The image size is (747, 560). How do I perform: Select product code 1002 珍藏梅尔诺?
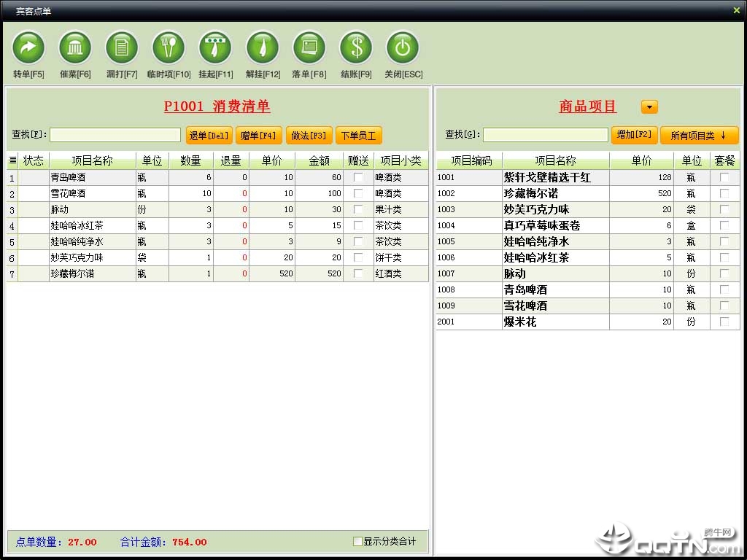tap(588, 193)
